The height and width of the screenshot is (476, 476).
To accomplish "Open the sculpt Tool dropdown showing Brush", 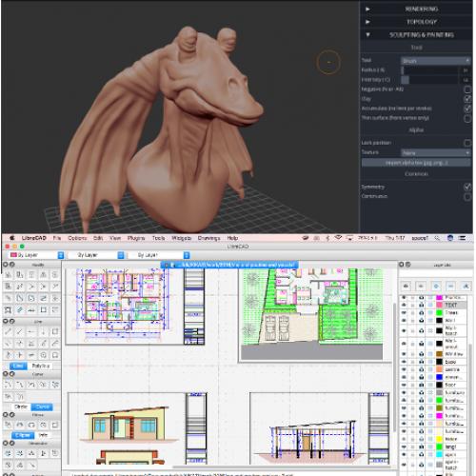I will point(435,61).
